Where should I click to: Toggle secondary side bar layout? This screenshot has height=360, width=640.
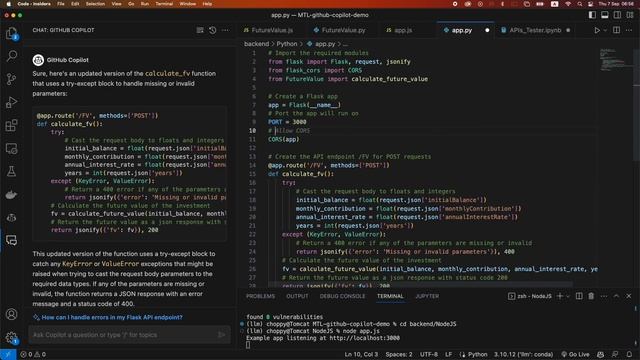click(x=618, y=15)
